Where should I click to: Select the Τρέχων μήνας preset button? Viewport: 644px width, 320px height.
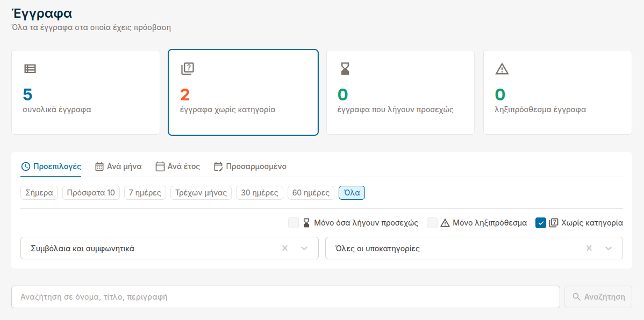(201, 193)
